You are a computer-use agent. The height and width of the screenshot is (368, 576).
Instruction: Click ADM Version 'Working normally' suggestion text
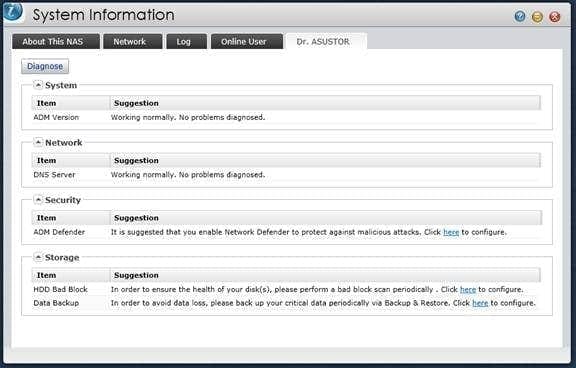188,118
